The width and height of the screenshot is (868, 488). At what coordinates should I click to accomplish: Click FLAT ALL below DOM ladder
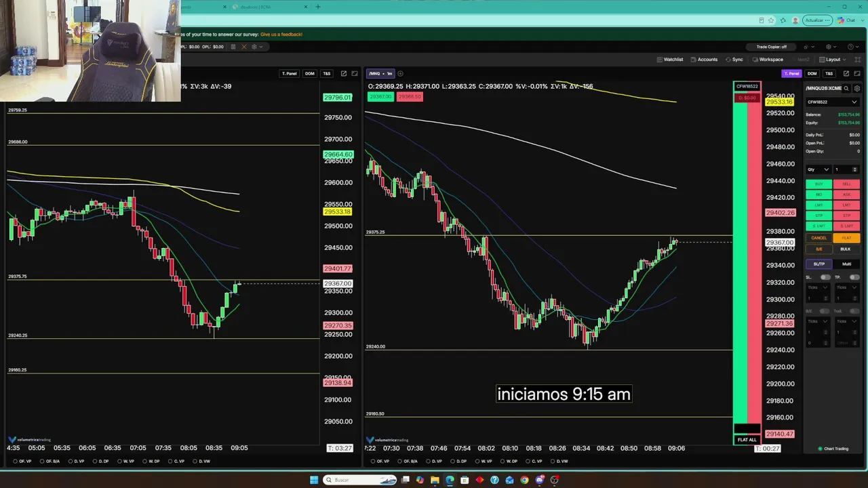[x=747, y=440]
